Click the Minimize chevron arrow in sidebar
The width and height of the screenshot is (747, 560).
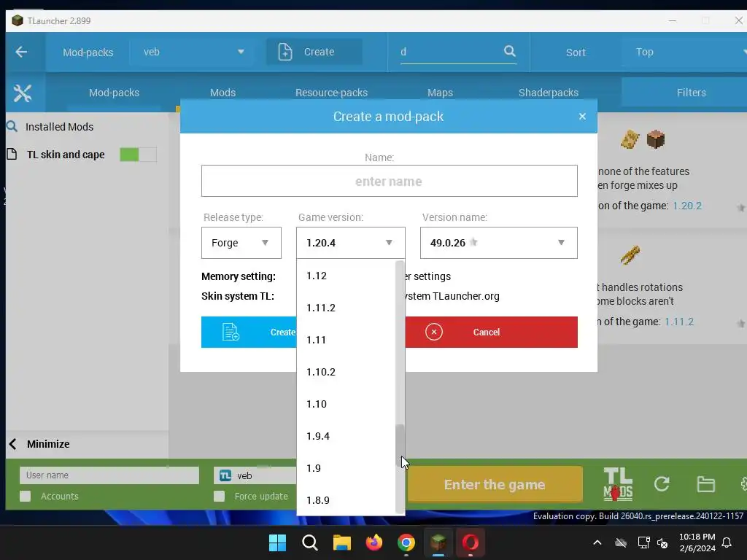[x=13, y=444]
